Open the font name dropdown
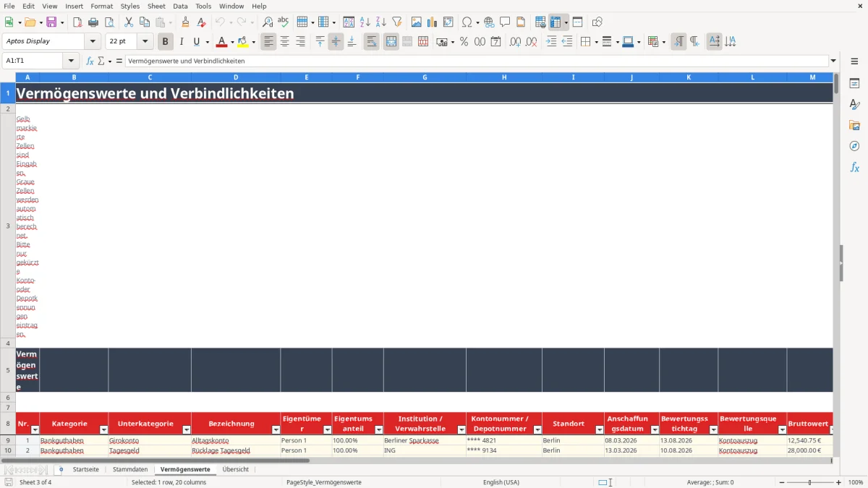This screenshot has height=488, width=868. tap(93, 41)
